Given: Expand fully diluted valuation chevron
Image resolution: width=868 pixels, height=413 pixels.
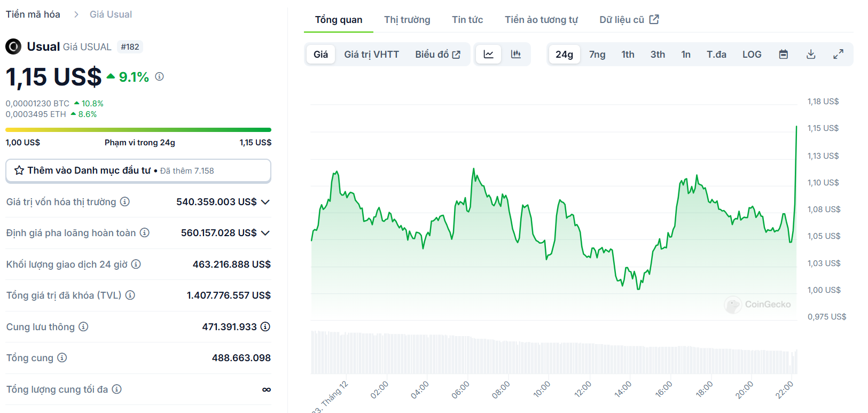Looking at the screenshot, I should [265, 233].
